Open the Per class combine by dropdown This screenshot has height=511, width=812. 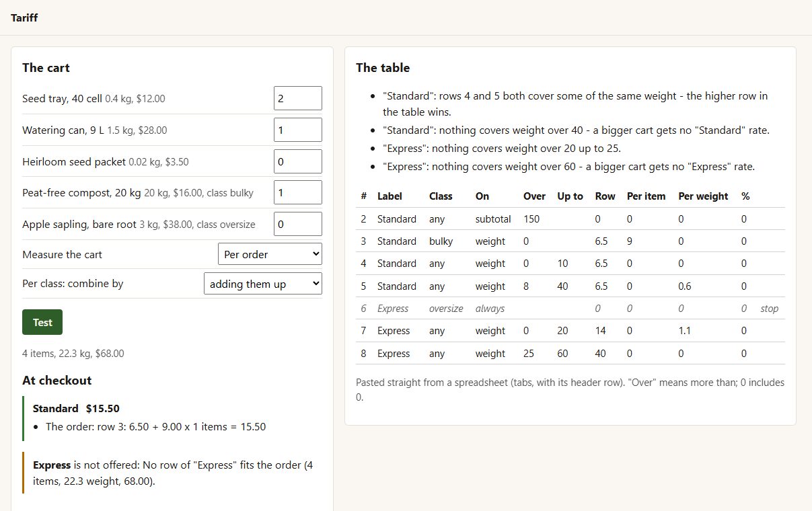[263, 284]
